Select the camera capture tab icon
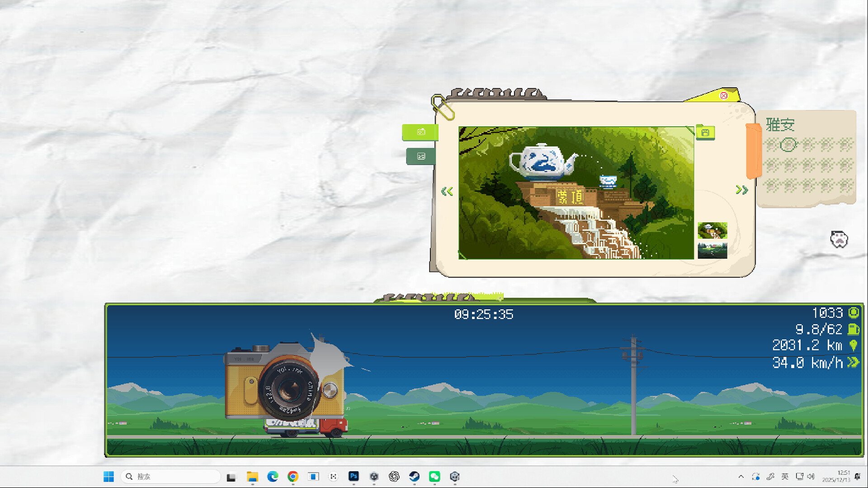The width and height of the screenshot is (868, 488). point(420,132)
